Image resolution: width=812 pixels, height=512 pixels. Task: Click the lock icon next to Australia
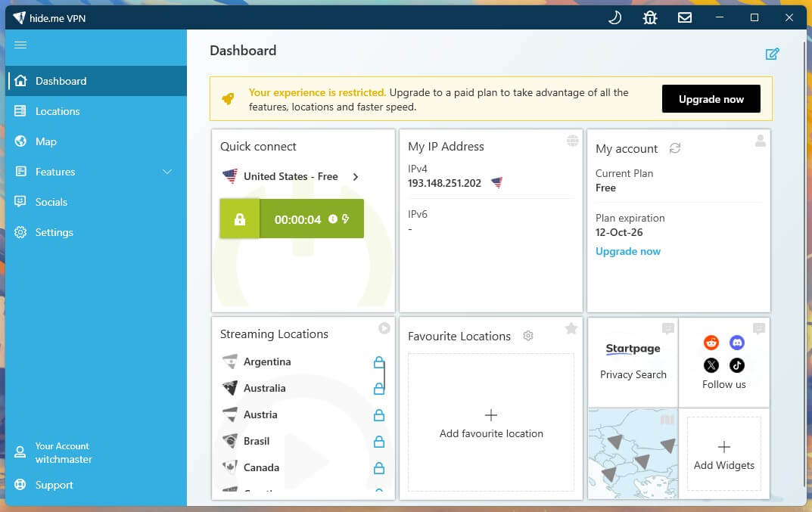click(379, 389)
